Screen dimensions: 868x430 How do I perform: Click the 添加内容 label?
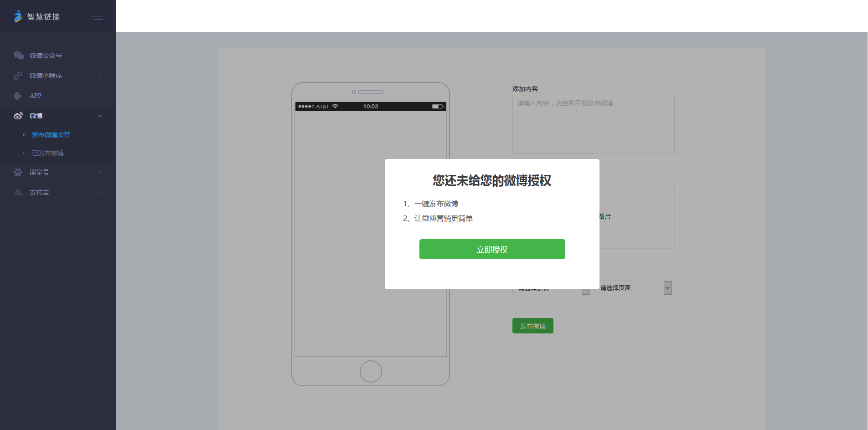point(525,89)
